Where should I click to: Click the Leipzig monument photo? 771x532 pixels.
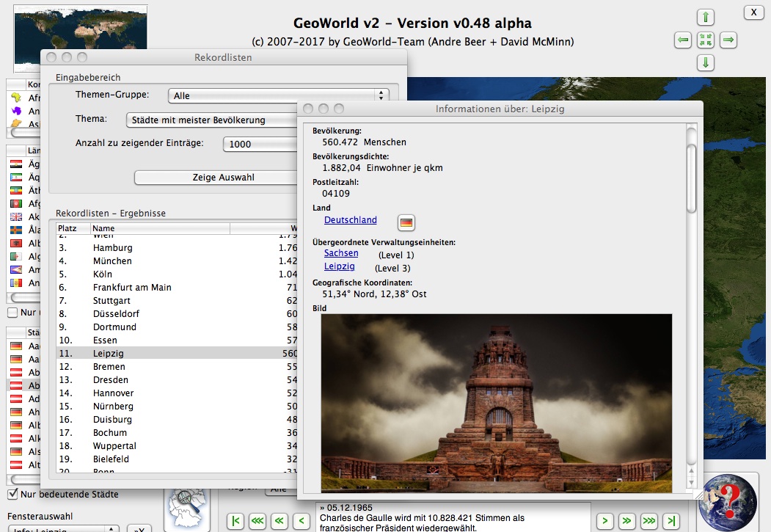tap(496, 403)
